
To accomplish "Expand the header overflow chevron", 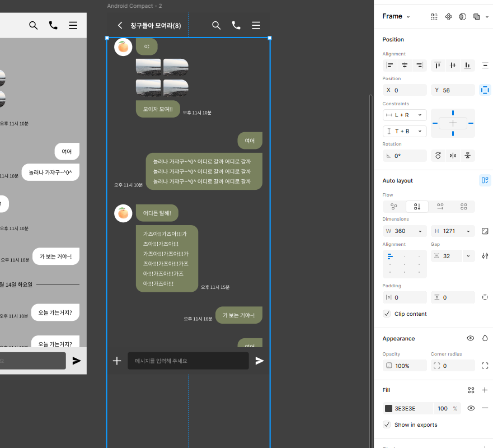I will (x=487, y=17).
